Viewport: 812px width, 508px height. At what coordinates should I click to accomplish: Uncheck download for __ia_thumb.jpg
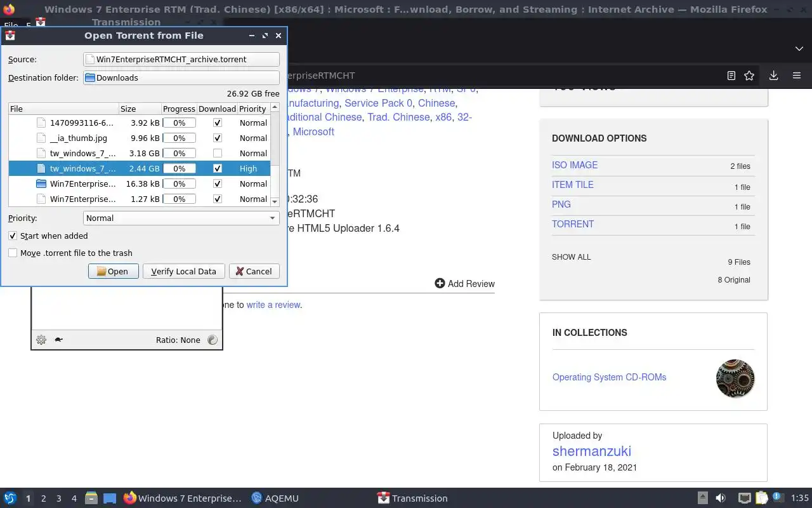218,138
